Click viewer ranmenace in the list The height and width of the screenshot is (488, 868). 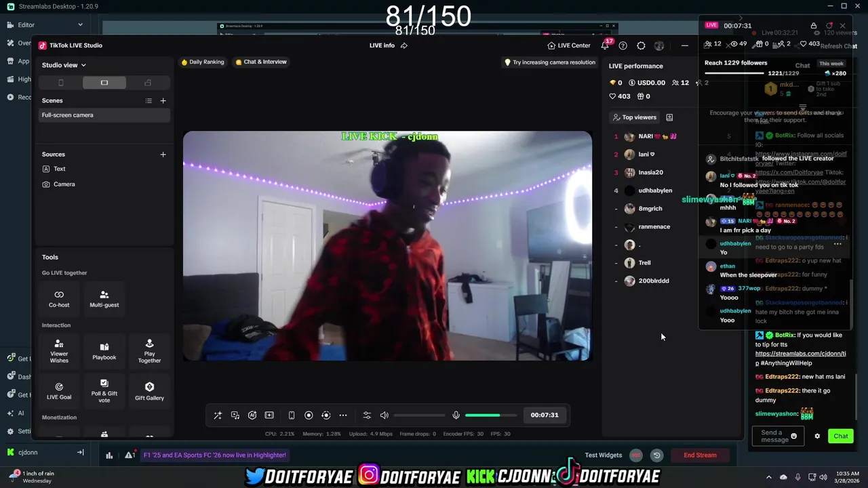click(654, 227)
